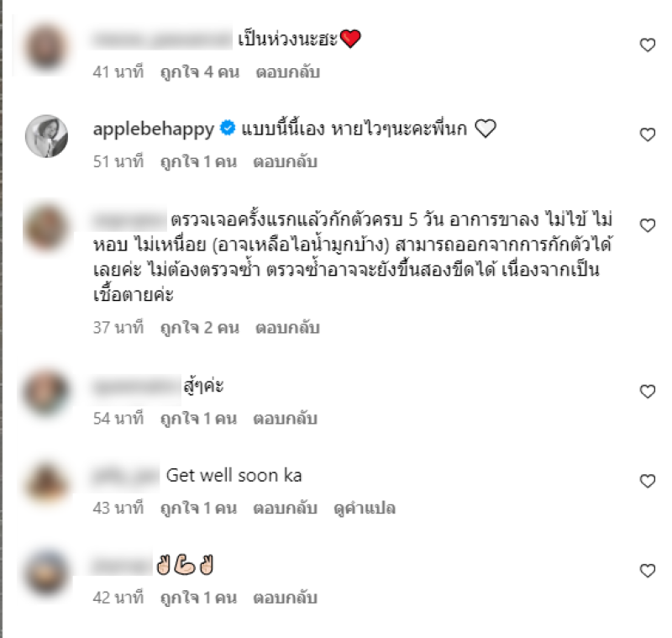Open avatar beside 'Get well soon ka'

[x=47, y=482]
